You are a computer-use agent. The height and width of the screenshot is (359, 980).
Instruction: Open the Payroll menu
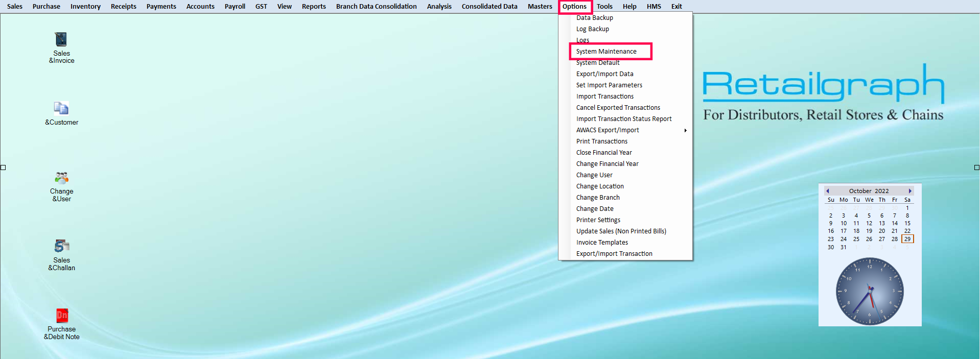pyautogui.click(x=235, y=7)
